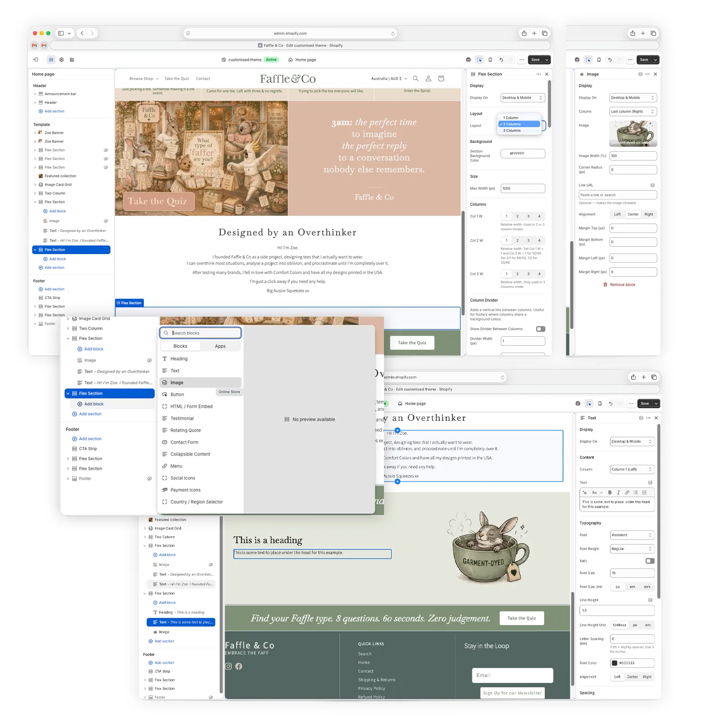Toggle the eye on the Footer row beside the block picker

pos(149,479)
